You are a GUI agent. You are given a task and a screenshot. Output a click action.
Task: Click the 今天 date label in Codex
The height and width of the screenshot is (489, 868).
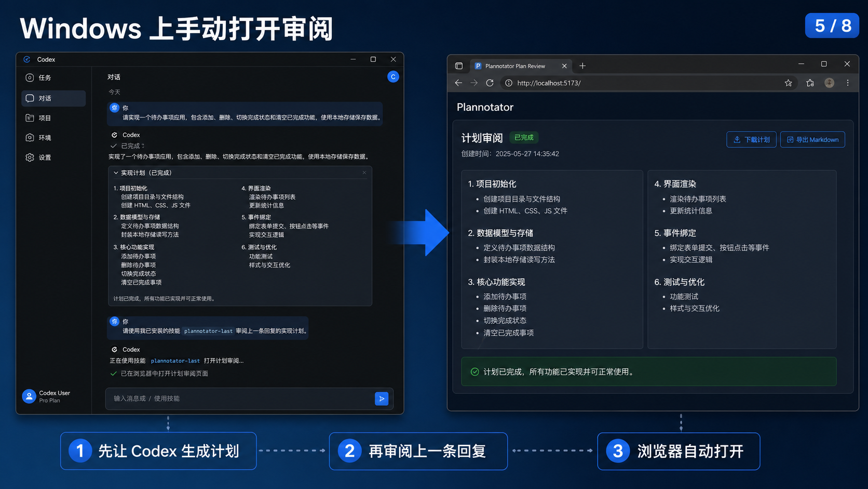pos(114,92)
